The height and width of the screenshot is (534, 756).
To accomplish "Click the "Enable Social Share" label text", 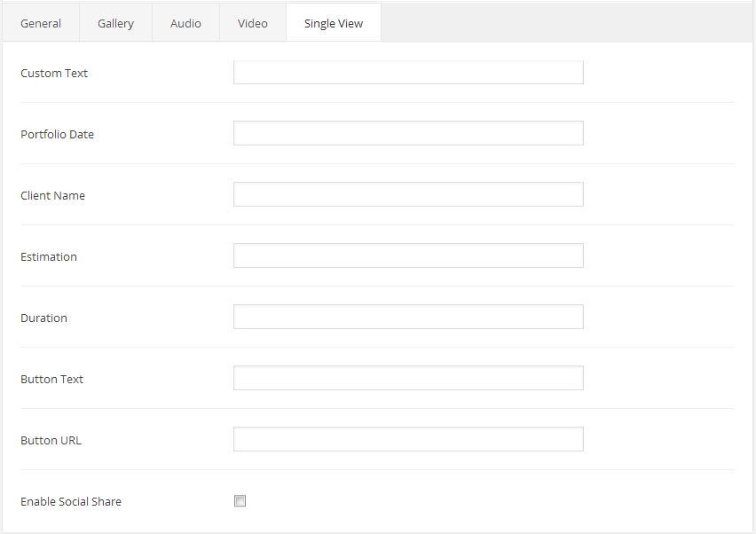I will 71,502.
